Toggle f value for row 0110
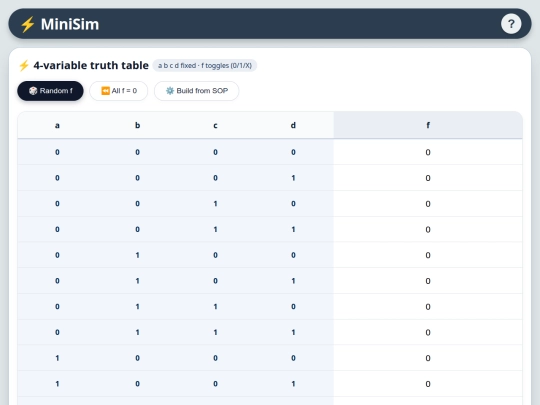Viewport: 540px width, 405px height. pyautogui.click(x=428, y=307)
